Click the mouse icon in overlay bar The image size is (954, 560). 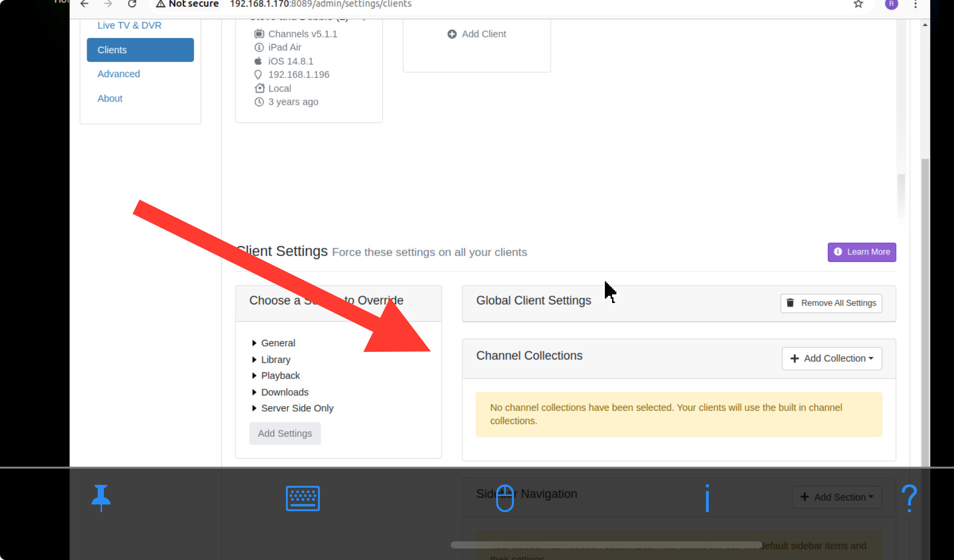505,498
